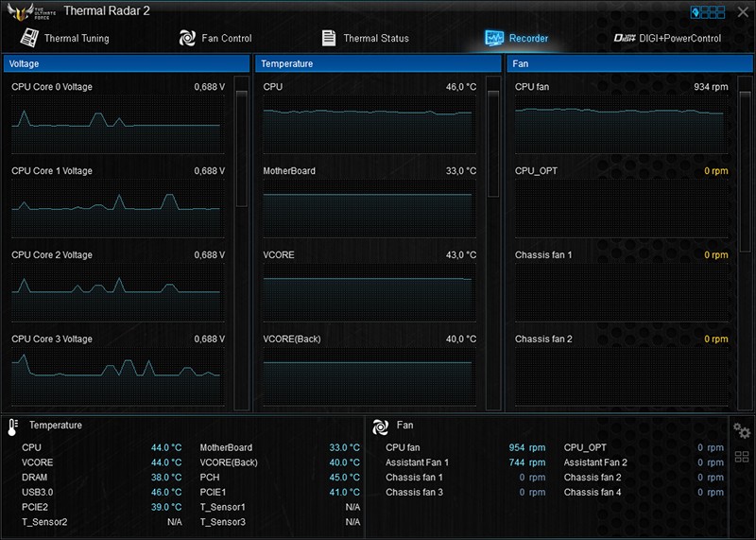Switch to the Fan Control tab
Screen dimensions: 756x540
point(215,38)
